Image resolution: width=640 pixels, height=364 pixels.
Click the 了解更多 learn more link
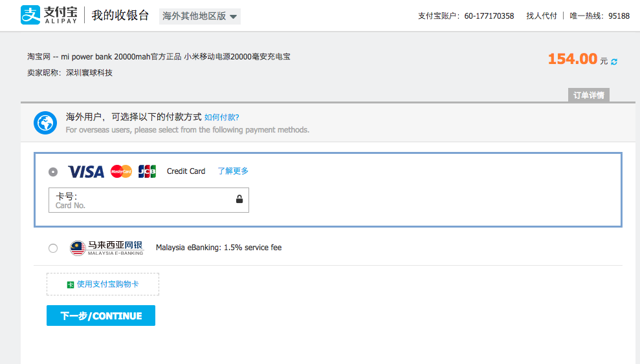[x=233, y=171]
